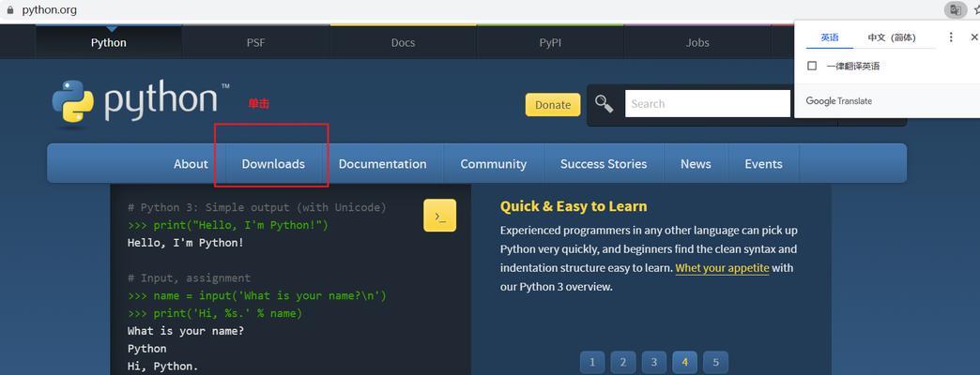Go to slide 3 of the carousel
Screen dimensions: 980x375
[x=653, y=362]
